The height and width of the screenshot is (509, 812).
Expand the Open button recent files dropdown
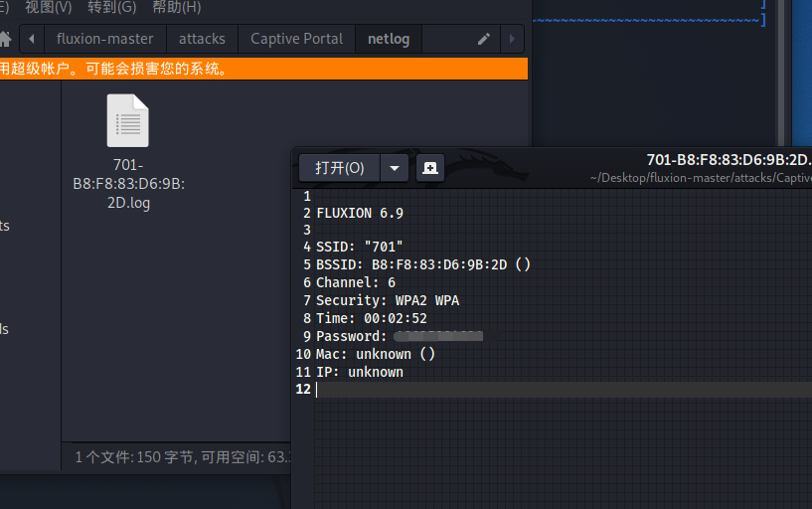395,168
